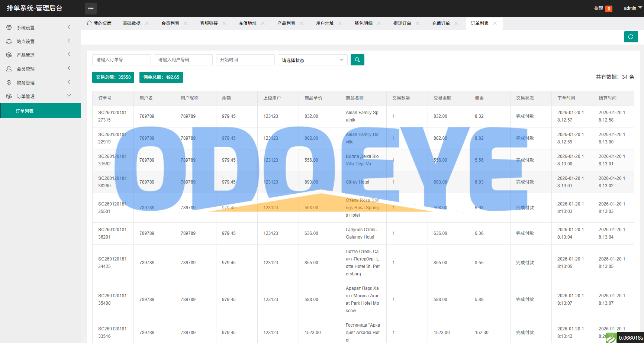The height and width of the screenshot is (343, 644).
Task: Click the hamburger menu collapse icon
Action: 90,8
